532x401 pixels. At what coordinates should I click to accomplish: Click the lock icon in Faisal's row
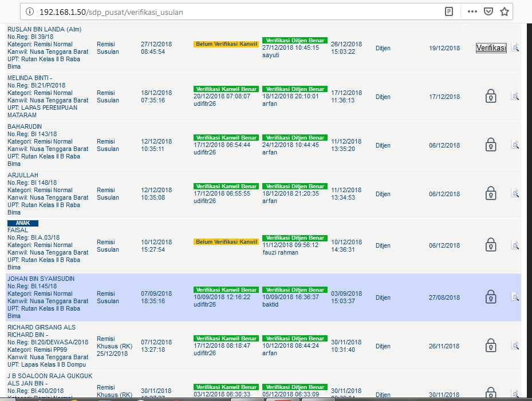[491, 245]
